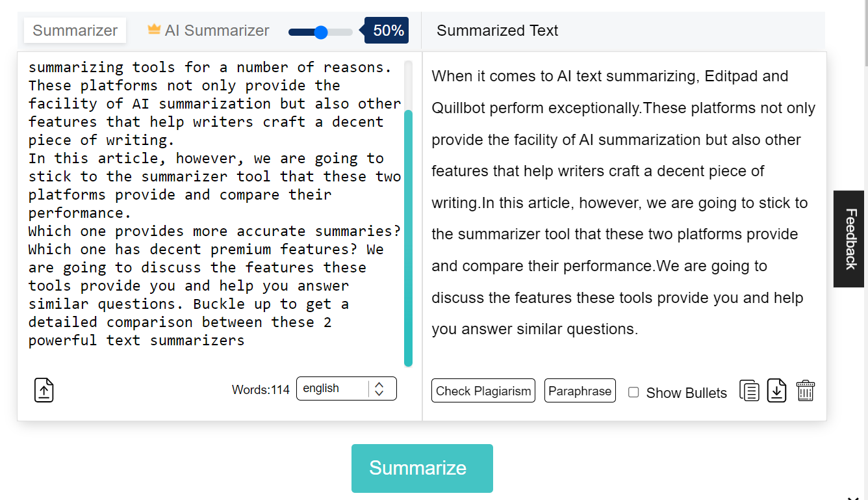Click the summarized output paragraph
The image size is (868, 500).
pos(624,203)
